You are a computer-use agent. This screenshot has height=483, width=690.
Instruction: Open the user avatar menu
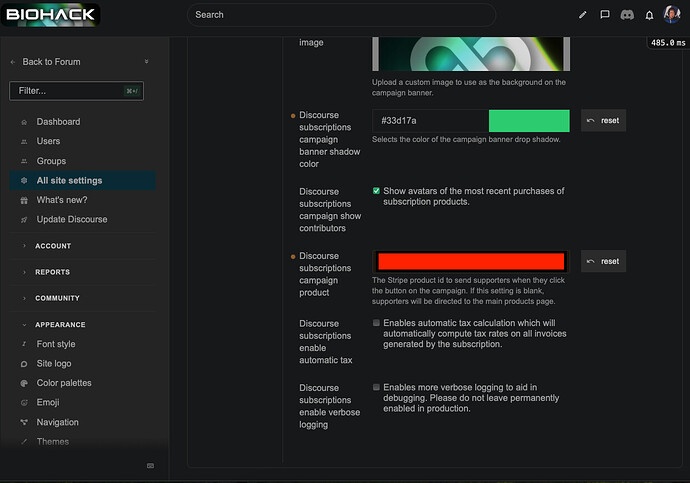[672, 15]
